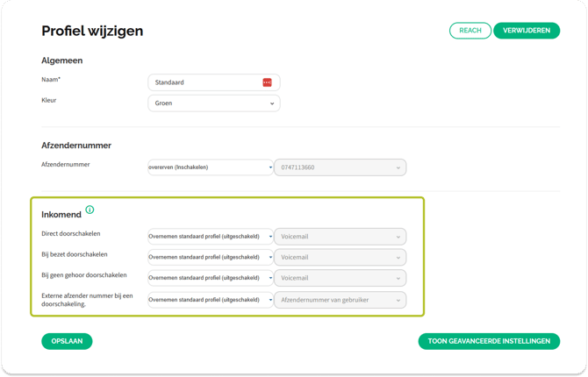Click the info icon beside Inkomend

click(90, 210)
